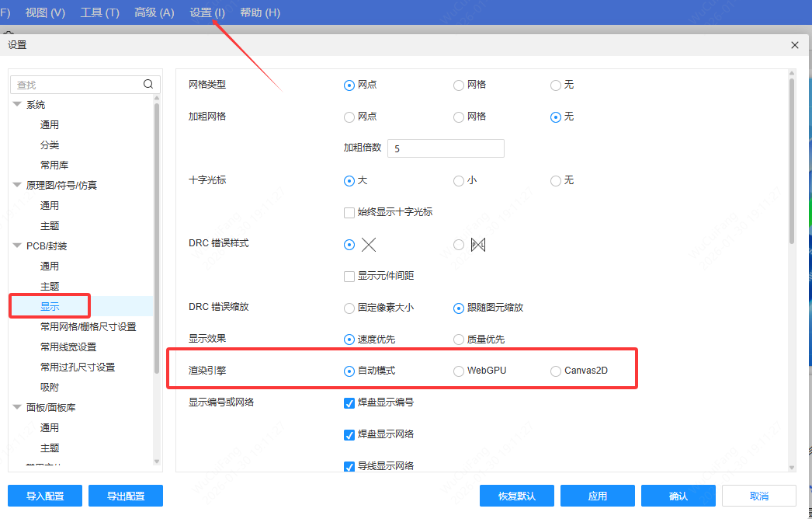This screenshot has width=812, height=519.
Task: Toggle 显示元件间距 checkbox
Action: pyautogui.click(x=349, y=276)
